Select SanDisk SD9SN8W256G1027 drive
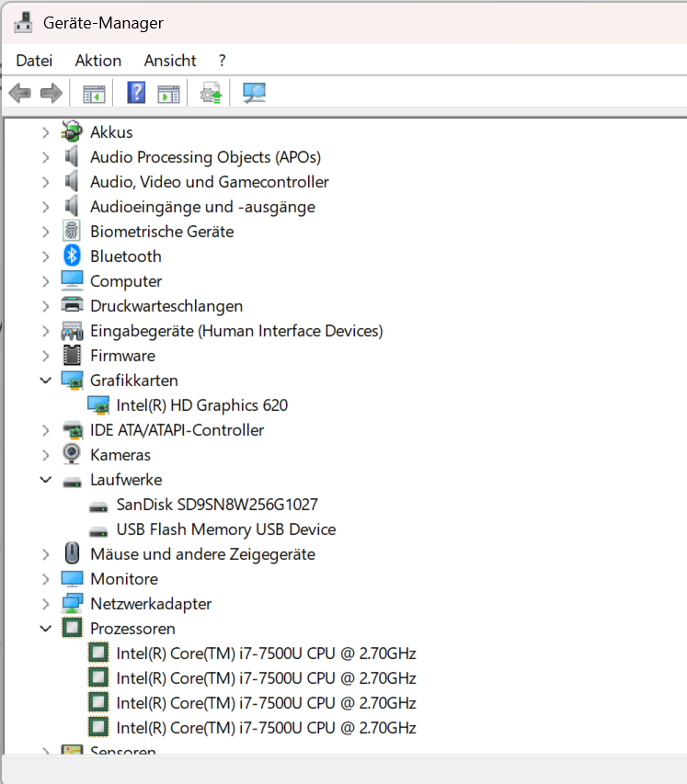687x784 pixels. [217, 505]
